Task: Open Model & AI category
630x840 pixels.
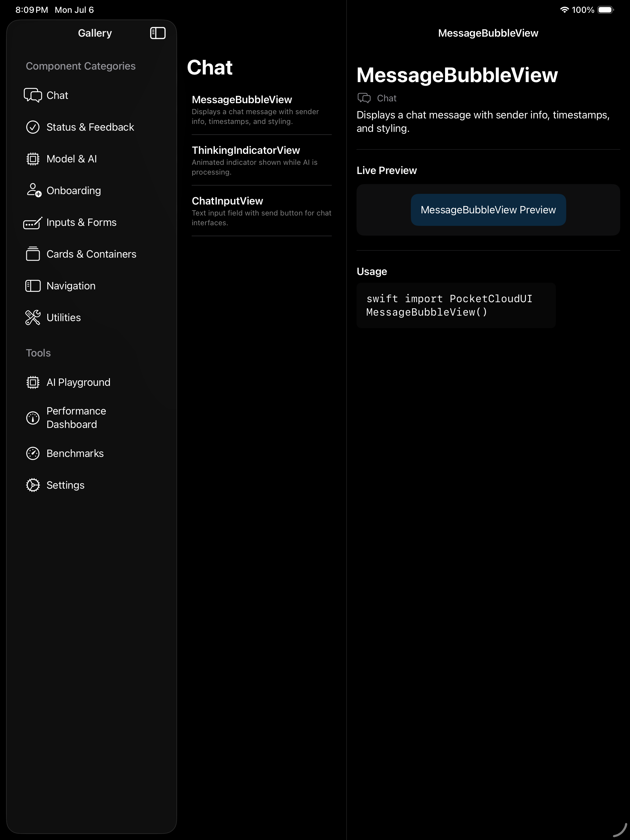Action: click(x=92, y=159)
